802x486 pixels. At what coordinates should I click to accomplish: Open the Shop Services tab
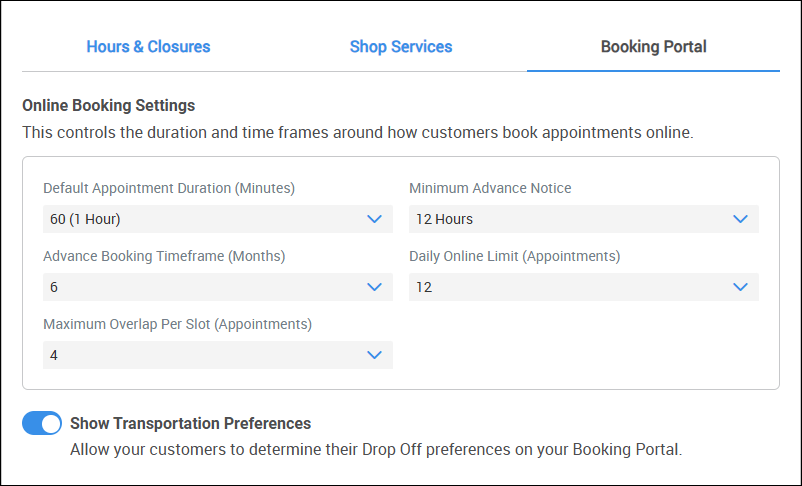[x=401, y=47]
